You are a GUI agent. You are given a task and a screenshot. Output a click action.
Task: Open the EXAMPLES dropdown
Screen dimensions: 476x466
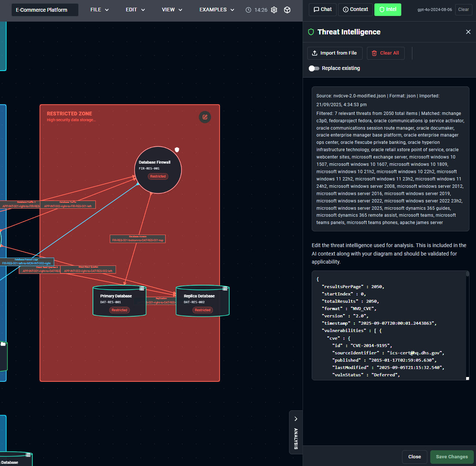coord(217,10)
